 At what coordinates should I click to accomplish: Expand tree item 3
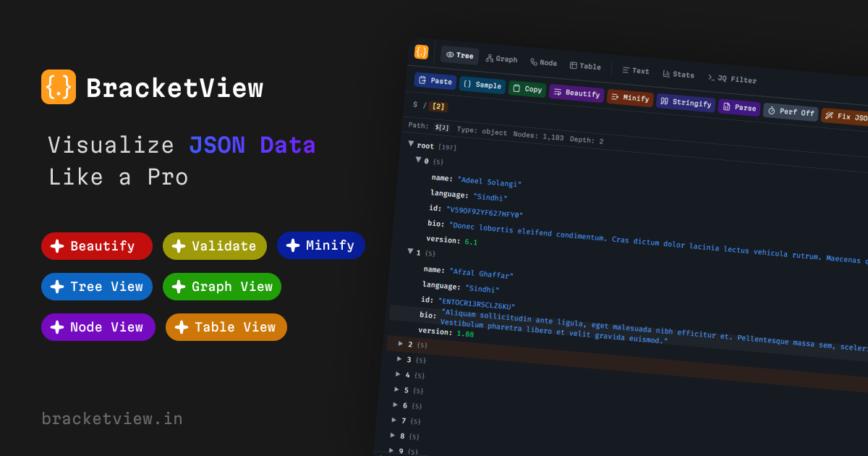point(400,358)
